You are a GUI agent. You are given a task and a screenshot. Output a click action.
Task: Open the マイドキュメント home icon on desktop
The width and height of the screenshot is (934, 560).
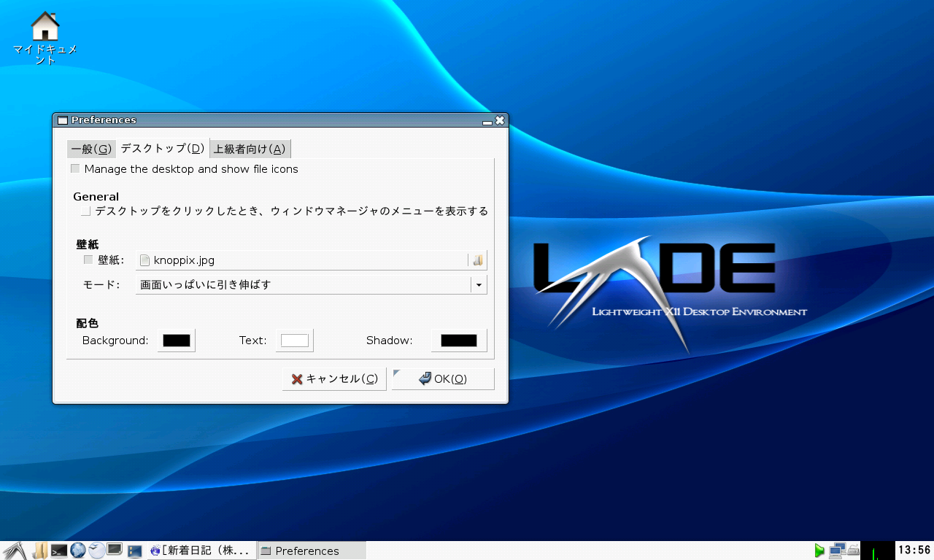45,27
